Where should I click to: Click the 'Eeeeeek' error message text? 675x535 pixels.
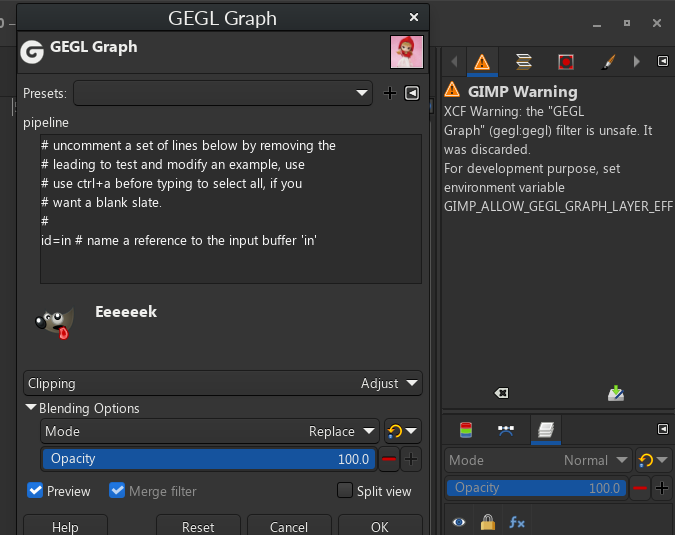126,312
